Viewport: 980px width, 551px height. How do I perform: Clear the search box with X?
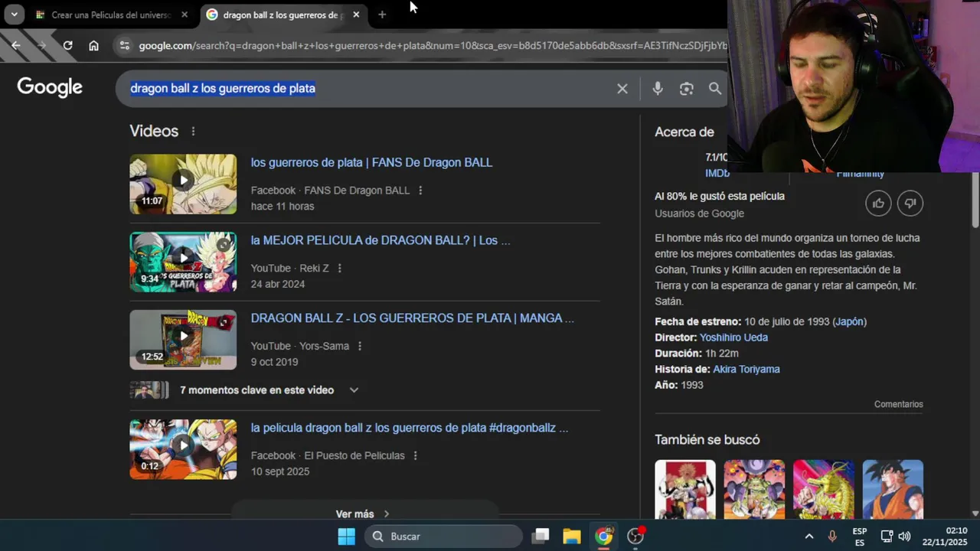point(622,89)
